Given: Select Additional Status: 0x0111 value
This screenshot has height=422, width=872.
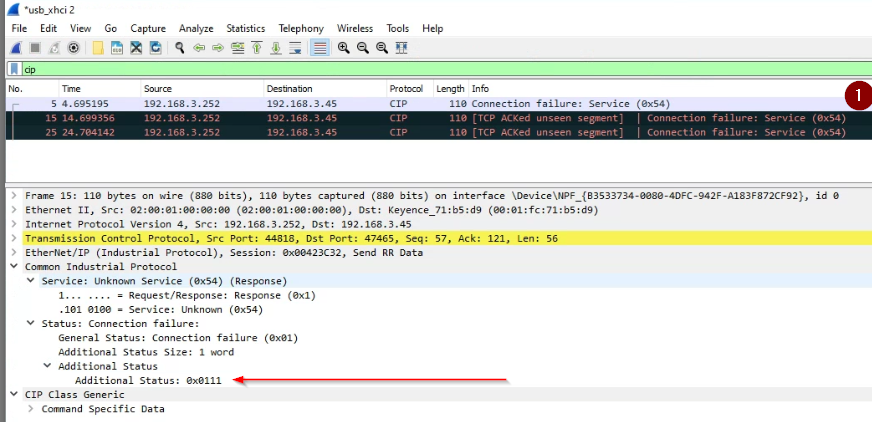Looking at the screenshot, I should click(148, 381).
